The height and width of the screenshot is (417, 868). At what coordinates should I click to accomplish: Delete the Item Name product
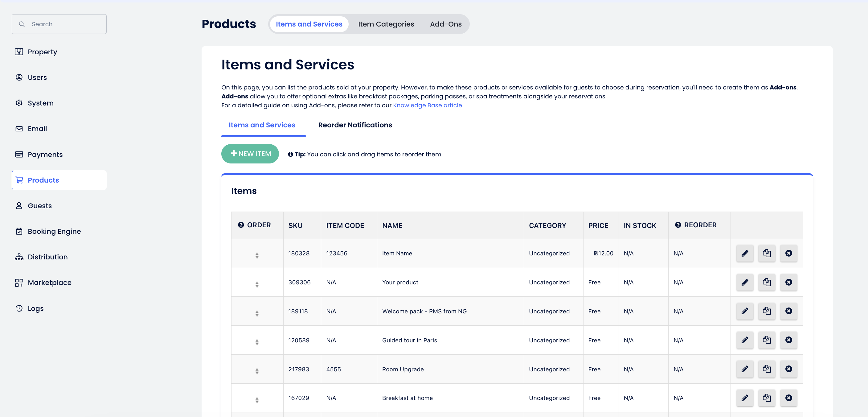[788, 253]
